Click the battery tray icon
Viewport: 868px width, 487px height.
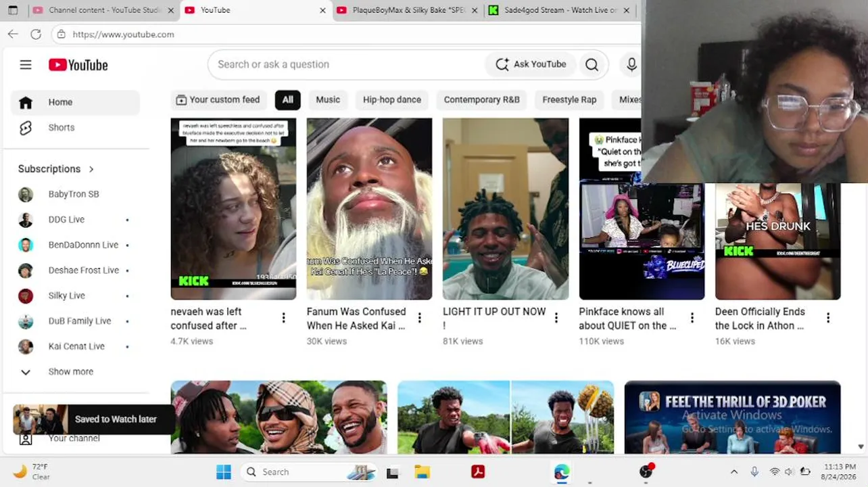pos(805,471)
